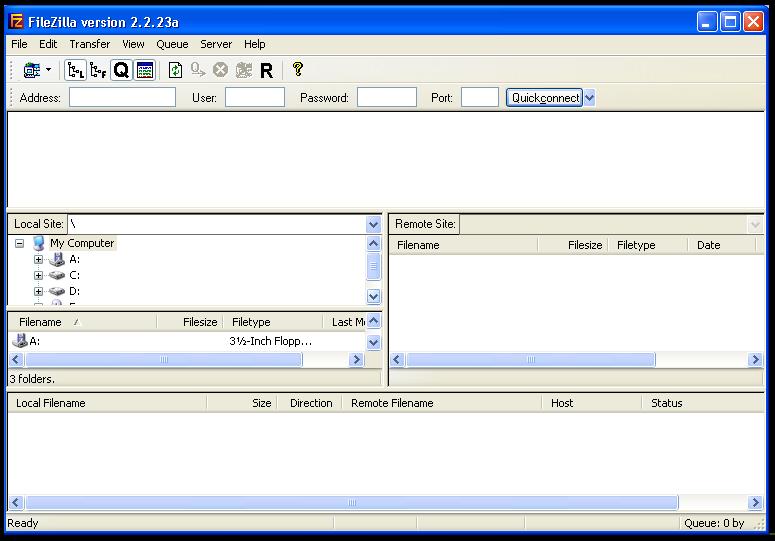Click the 3½-Inch Floppy filetype cell
The height and width of the screenshot is (541, 775).
[270, 341]
